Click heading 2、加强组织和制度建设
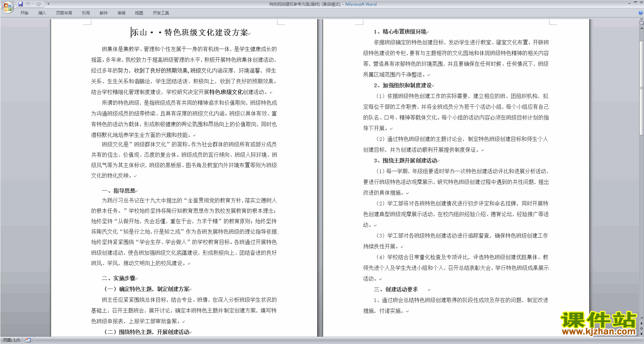Viewport: 644px width, 344px height. 402,85
